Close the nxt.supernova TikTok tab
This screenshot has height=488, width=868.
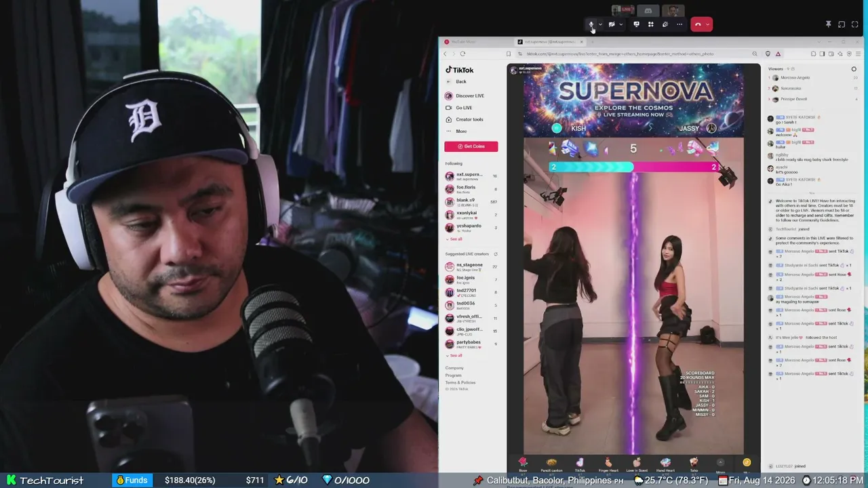click(x=580, y=42)
